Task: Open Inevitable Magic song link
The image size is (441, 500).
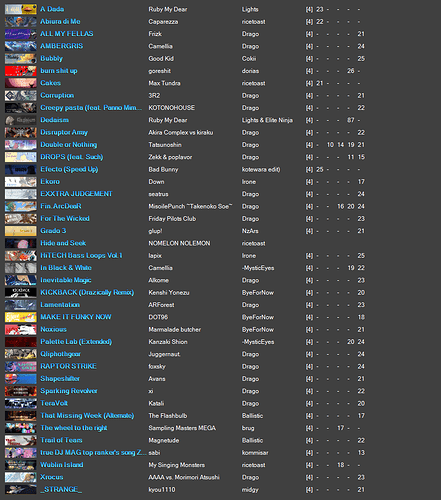Action: 66,281
